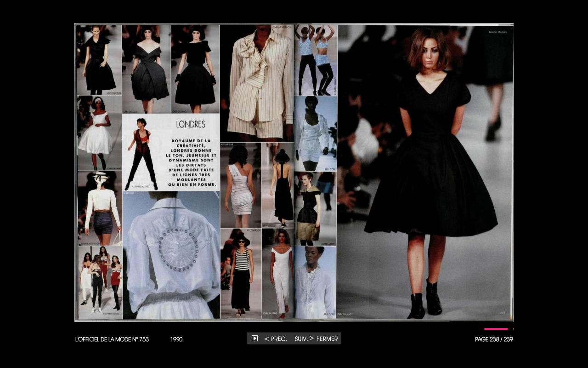This screenshot has width=588, height=368.
Task: Click the pink page progress bar
Action: point(496,329)
